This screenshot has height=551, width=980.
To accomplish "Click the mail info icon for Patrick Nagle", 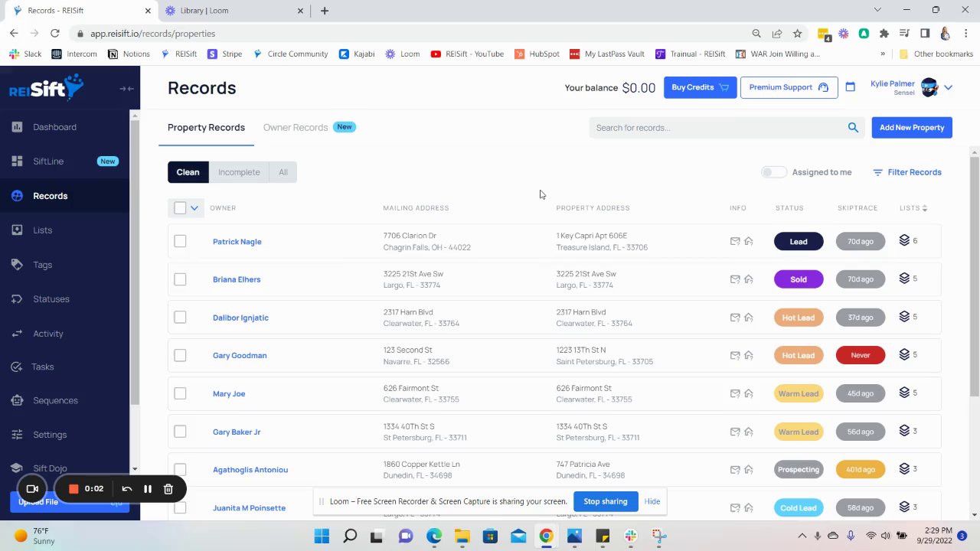I will (735, 241).
